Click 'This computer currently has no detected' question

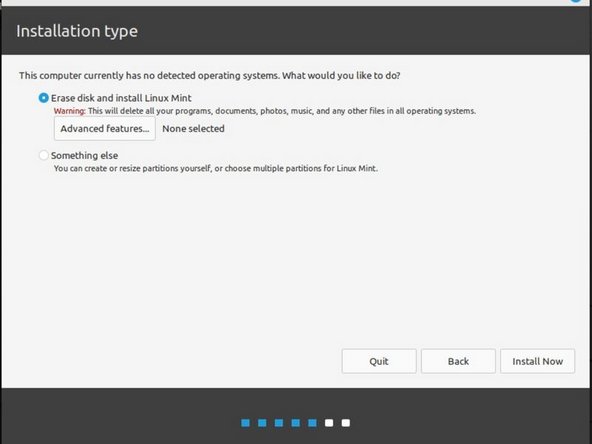coord(210,76)
